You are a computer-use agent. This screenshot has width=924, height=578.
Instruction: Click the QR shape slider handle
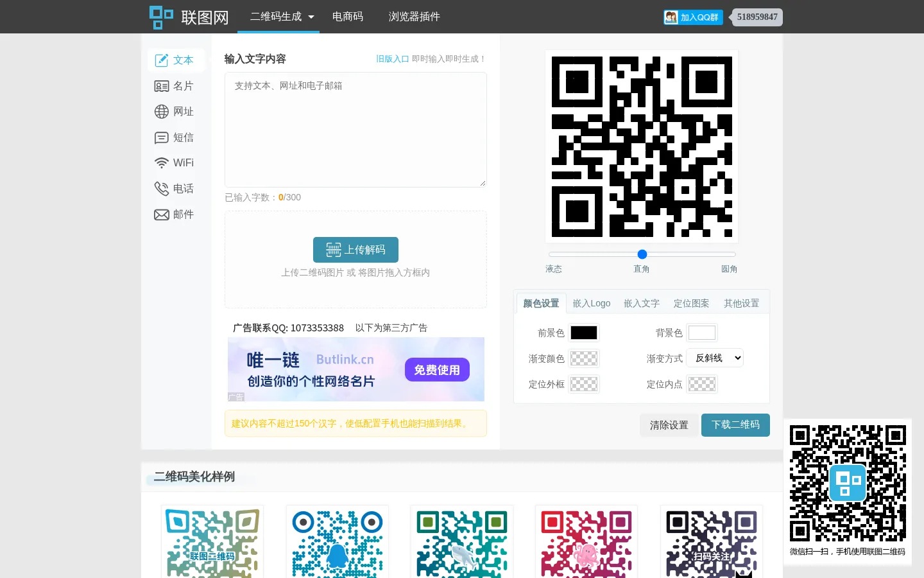pyautogui.click(x=642, y=254)
